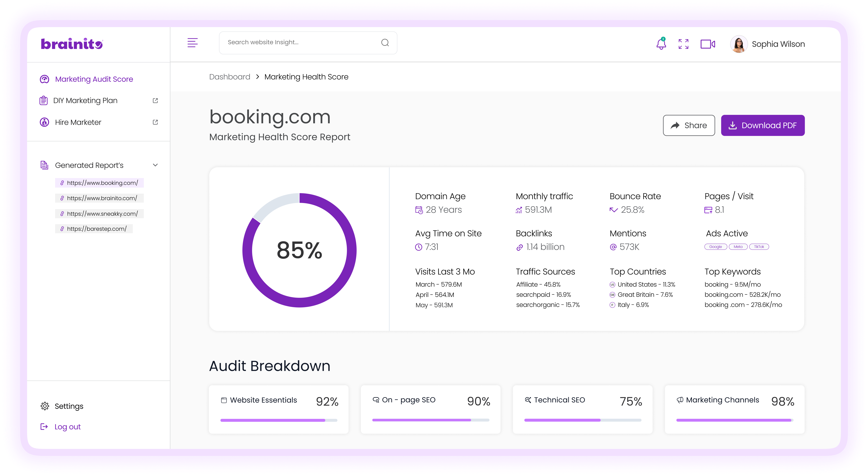Click Marketing Health Score breadcrumb
The image size is (868, 476).
point(306,77)
